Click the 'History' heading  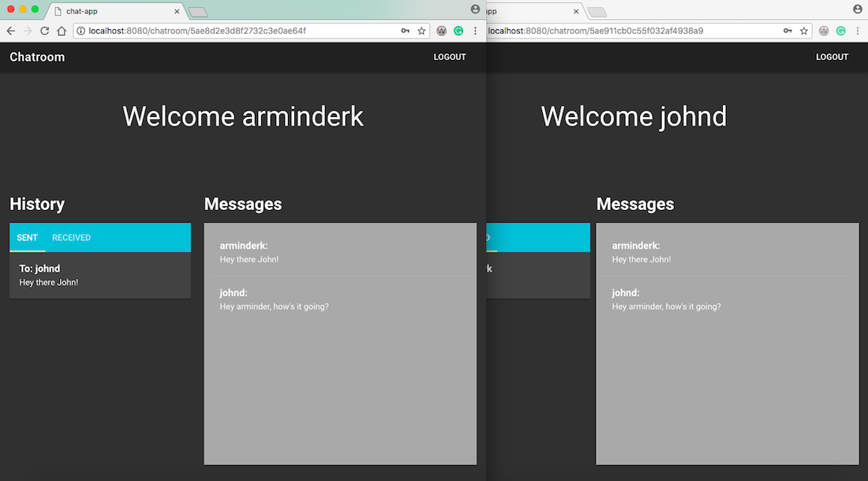[37, 204]
